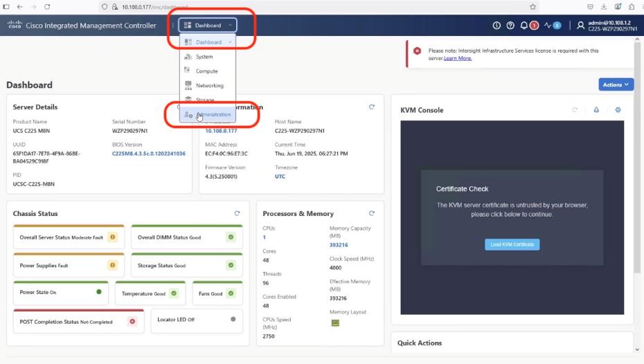This screenshot has width=644, height=364.
Task: Click the Power State On indicator
Action: (x=98, y=292)
